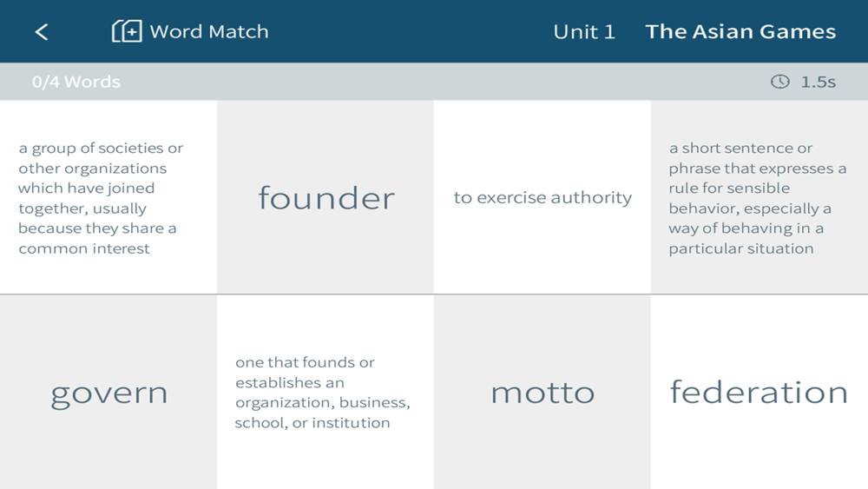Choose the 'short sentence or phrase' definition card
This screenshot has height=489, width=868.
(759, 197)
